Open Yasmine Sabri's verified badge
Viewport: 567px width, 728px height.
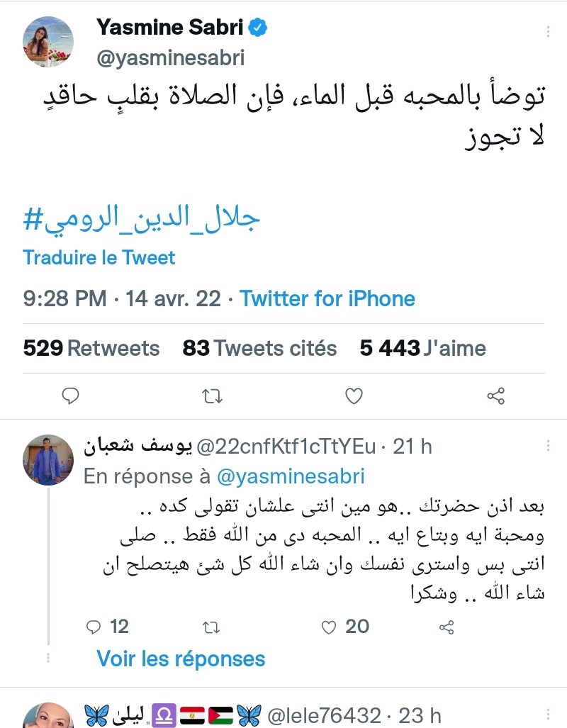257,28
